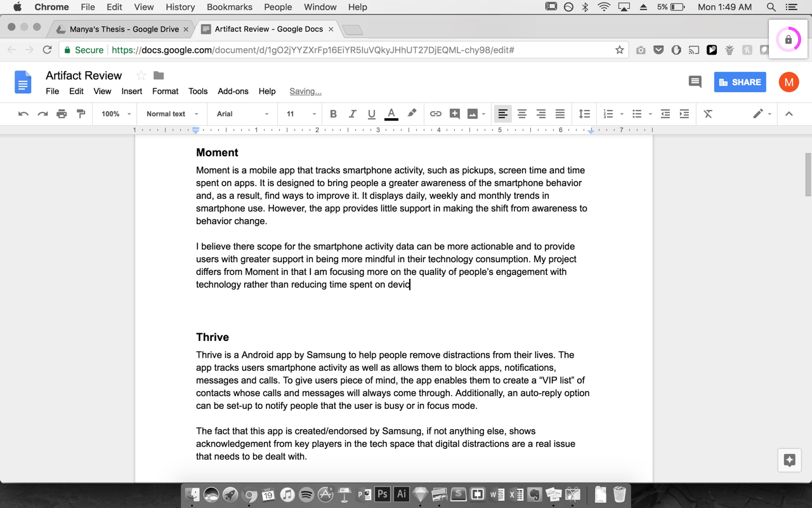Insert an image via toolbar icon

pos(473,114)
